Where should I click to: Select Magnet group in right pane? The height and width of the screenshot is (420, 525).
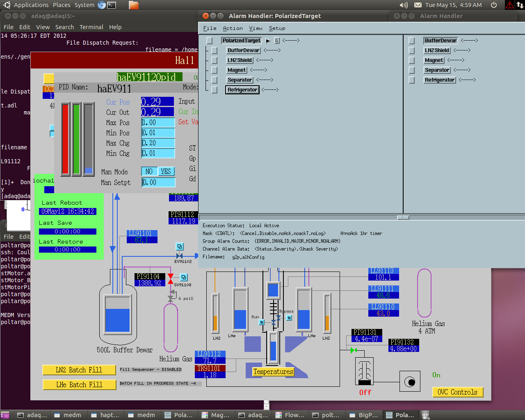point(434,60)
